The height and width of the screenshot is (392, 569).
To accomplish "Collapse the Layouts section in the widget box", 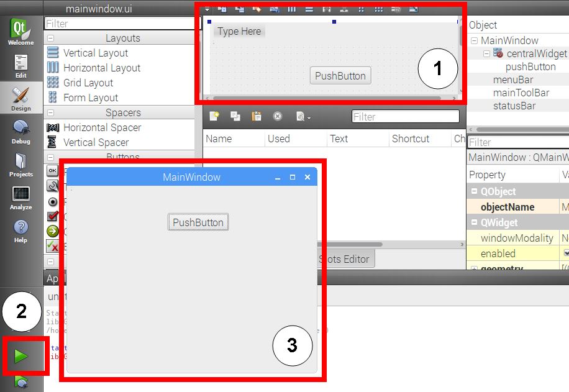I will 52,38.
